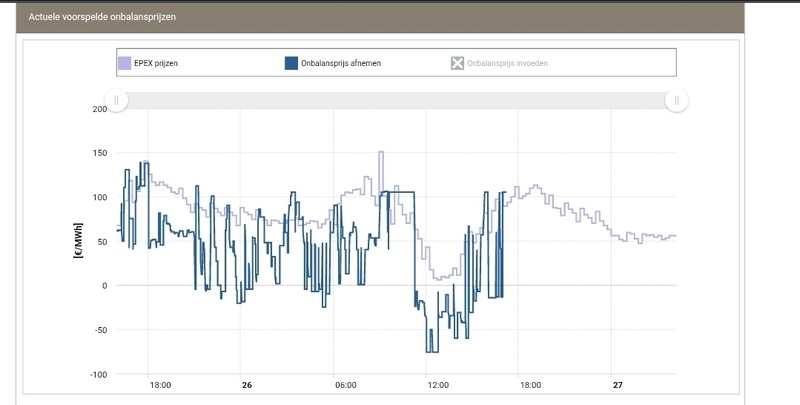Select the 12:00 time axis label
Image resolution: width=800 pixels, height=405 pixels.
pyautogui.click(x=438, y=385)
